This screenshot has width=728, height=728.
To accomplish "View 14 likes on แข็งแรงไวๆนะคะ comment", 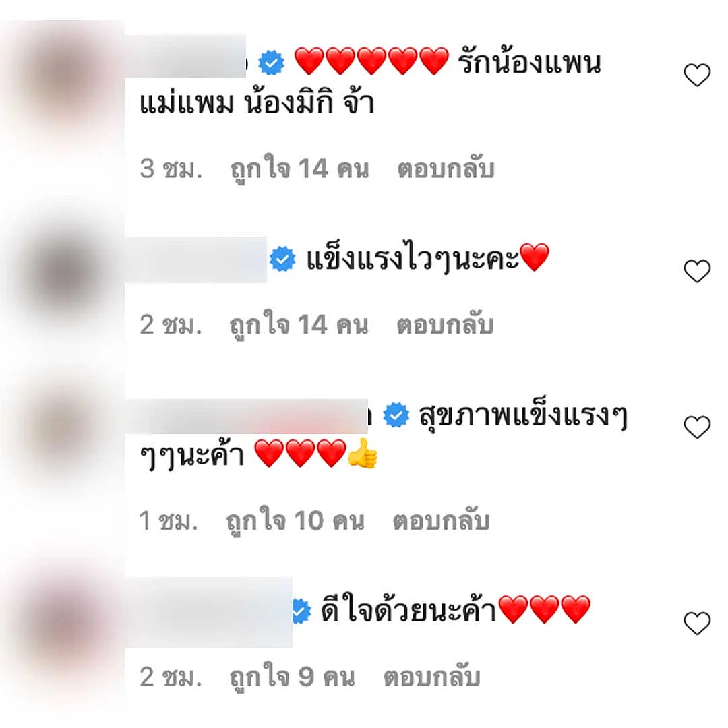I will (x=299, y=326).
